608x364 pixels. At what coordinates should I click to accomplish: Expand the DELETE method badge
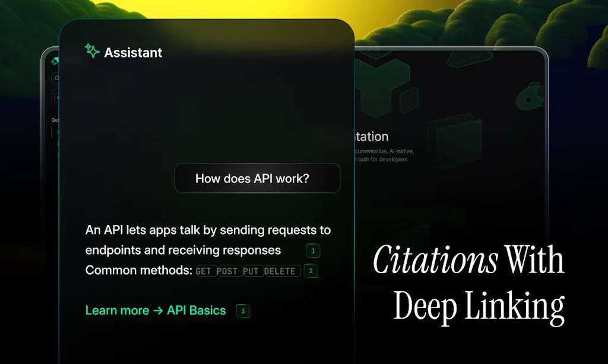(281, 271)
